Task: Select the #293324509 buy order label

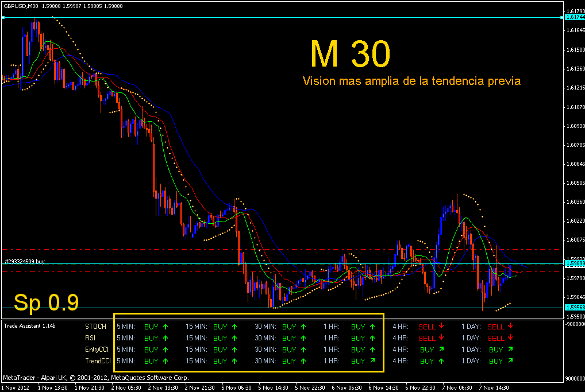Action: 25,261
